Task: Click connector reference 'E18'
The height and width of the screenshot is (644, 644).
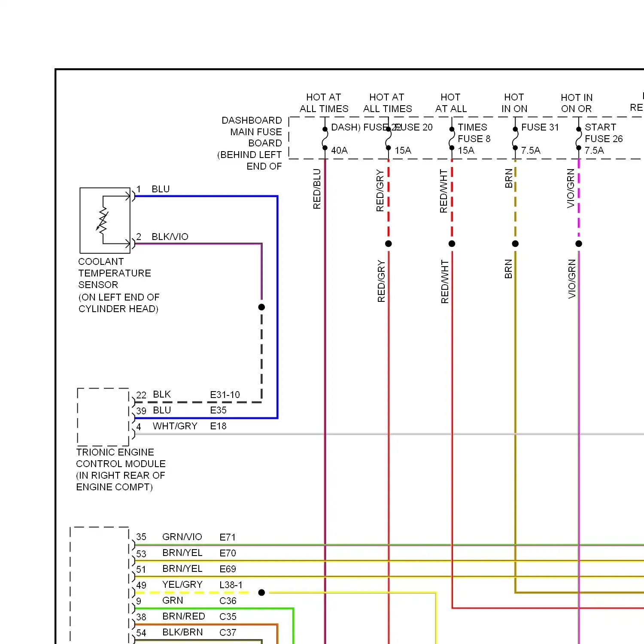Action: coord(218,426)
